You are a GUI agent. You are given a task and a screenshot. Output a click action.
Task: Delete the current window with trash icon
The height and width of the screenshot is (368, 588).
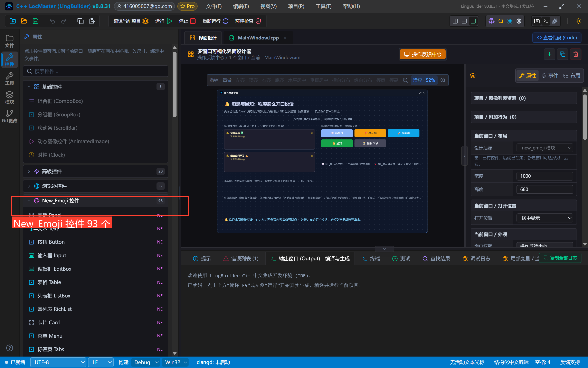[576, 54]
